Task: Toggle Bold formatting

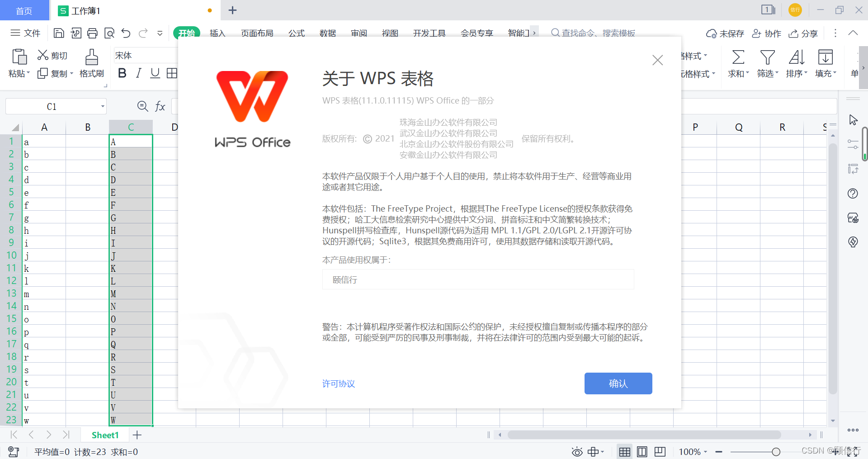Action: tap(122, 73)
